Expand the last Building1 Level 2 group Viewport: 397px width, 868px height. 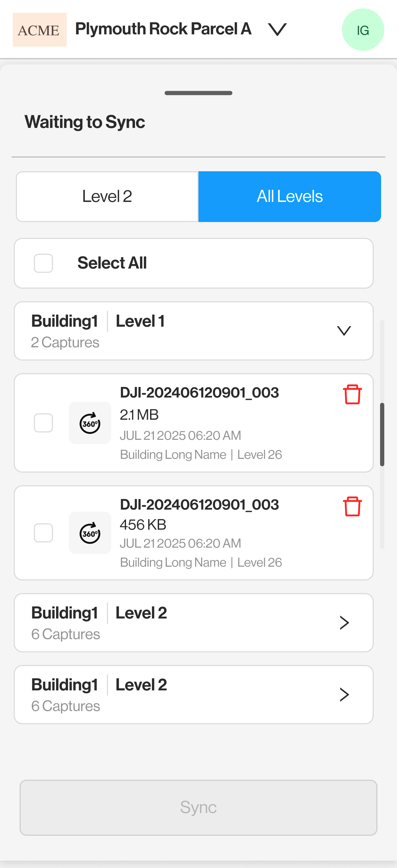344,694
